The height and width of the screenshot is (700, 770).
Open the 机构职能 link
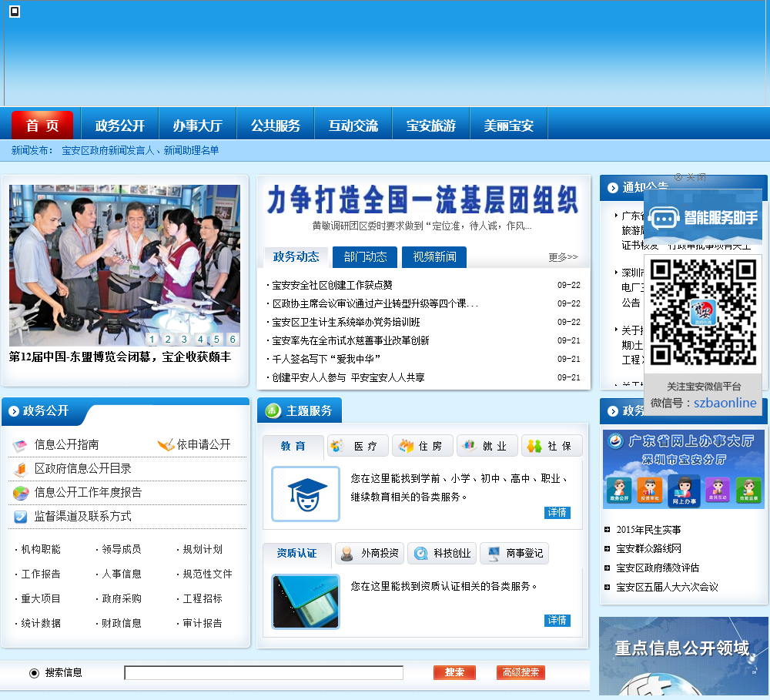[x=41, y=549]
